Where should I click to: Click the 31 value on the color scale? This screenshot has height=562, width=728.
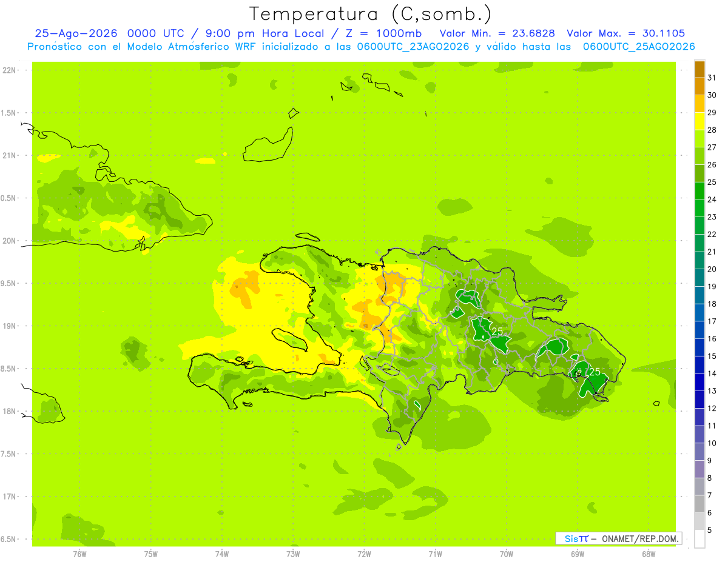pos(712,78)
